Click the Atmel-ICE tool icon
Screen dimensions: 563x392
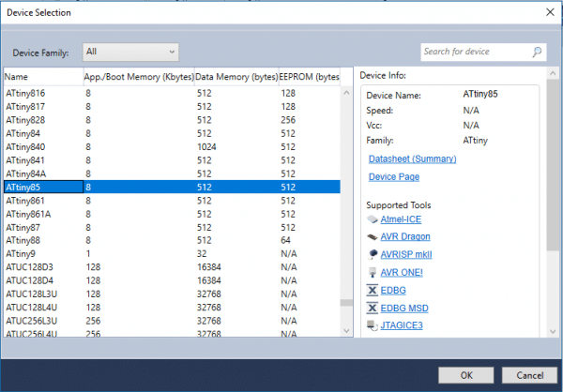point(373,219)
